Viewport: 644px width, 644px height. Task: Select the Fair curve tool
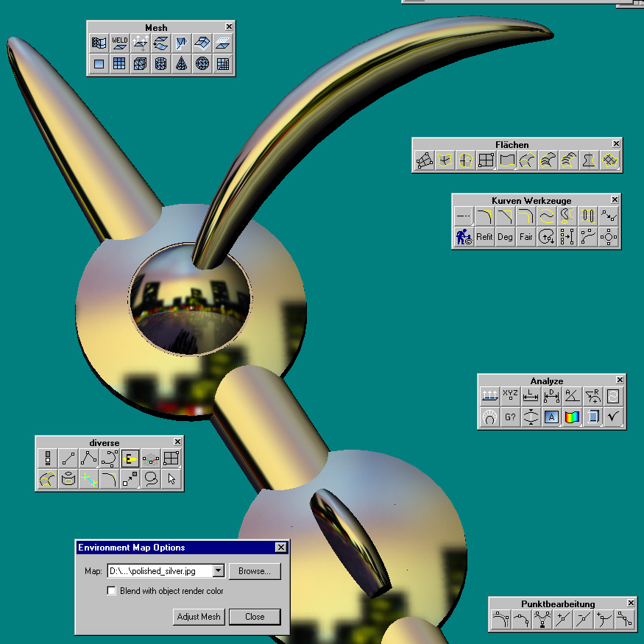(x=526, y=237)
